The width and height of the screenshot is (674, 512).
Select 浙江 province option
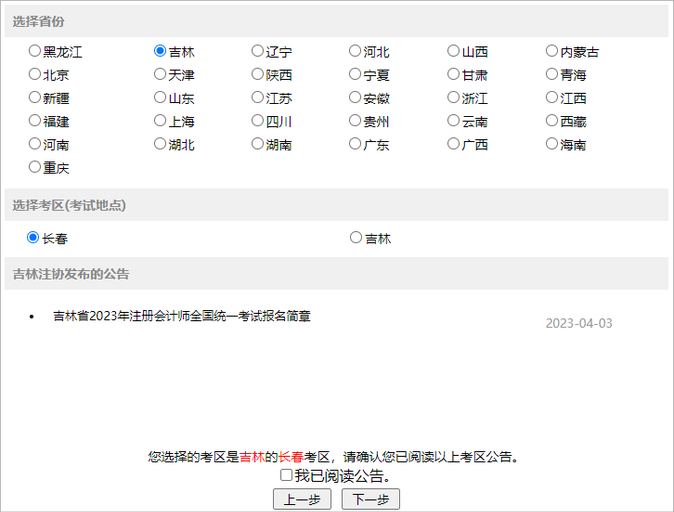pyautogui.click(x=454, y=98)
